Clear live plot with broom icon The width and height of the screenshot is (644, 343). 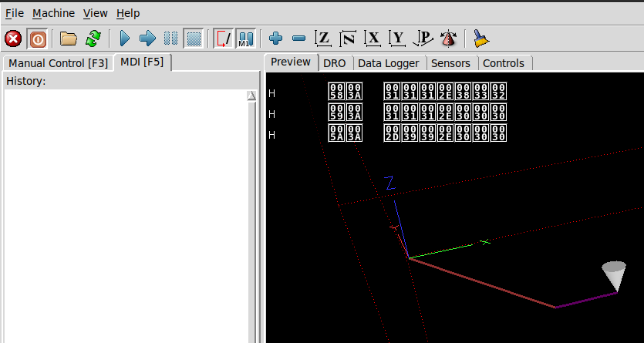[480, 39]
